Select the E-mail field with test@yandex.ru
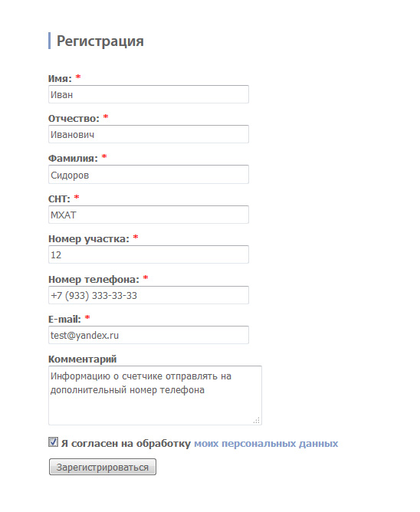The width and height of the screenshot is (420, 512). 149,335
